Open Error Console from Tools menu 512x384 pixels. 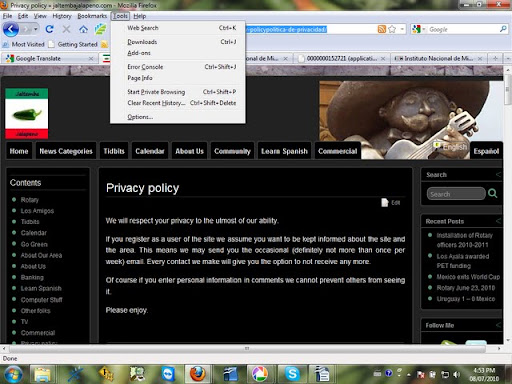click(x=178, y=67)
